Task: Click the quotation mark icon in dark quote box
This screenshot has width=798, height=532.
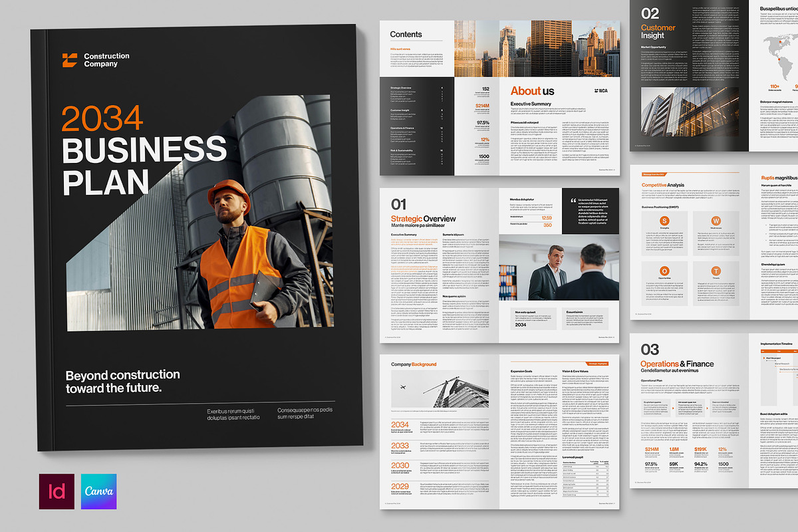Action: [573, 200]
